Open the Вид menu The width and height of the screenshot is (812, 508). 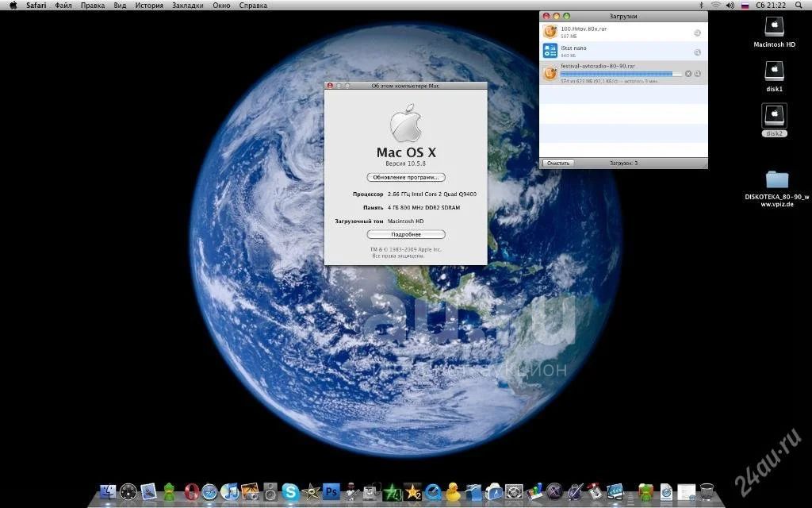121,6
